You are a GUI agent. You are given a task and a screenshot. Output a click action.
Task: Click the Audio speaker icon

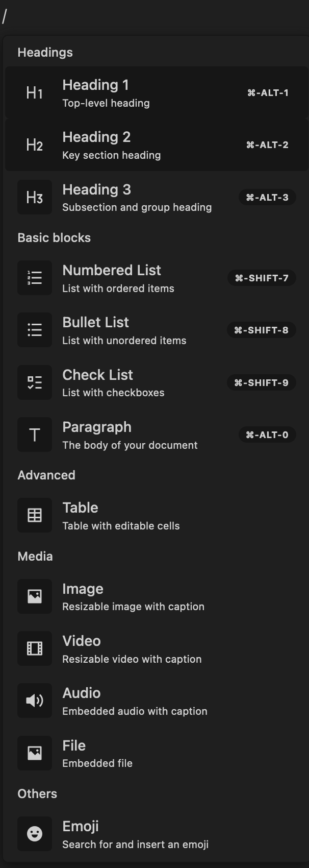click(35, 701)
